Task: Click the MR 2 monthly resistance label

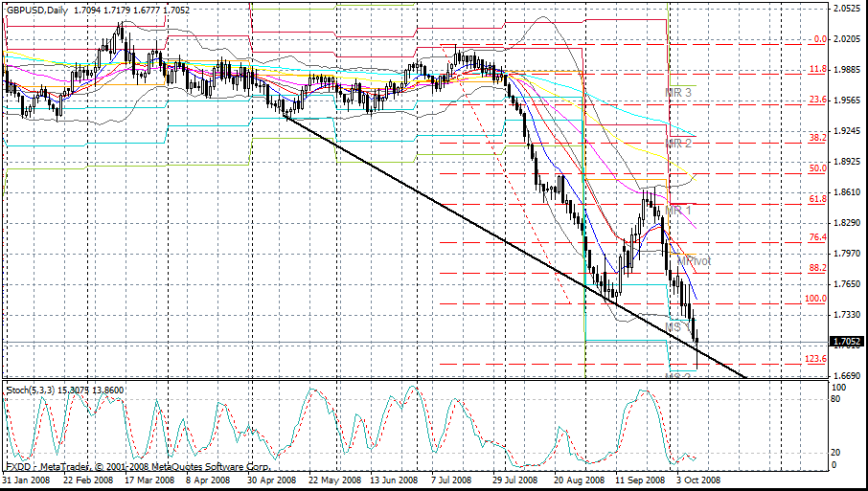Action: [x=679, y=143]
